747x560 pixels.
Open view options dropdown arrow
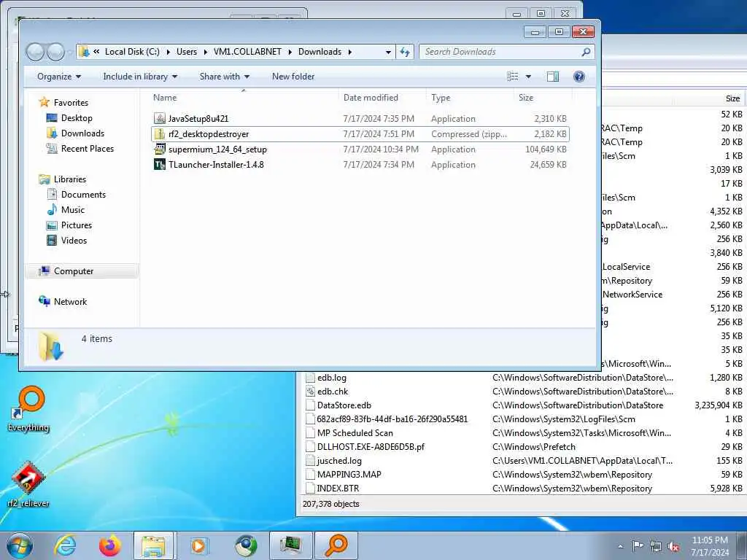(x=528, y=77)
